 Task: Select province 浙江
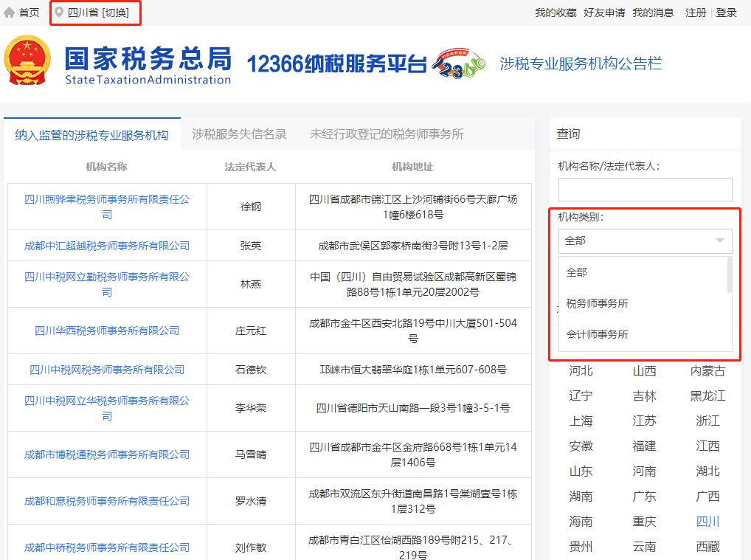click(x=708, y=421)
